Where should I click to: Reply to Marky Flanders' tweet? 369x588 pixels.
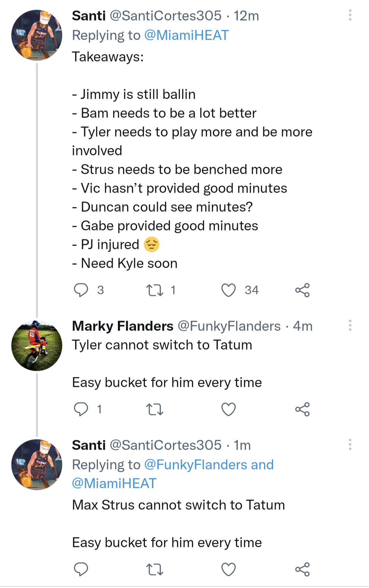[x=81, y=409]
